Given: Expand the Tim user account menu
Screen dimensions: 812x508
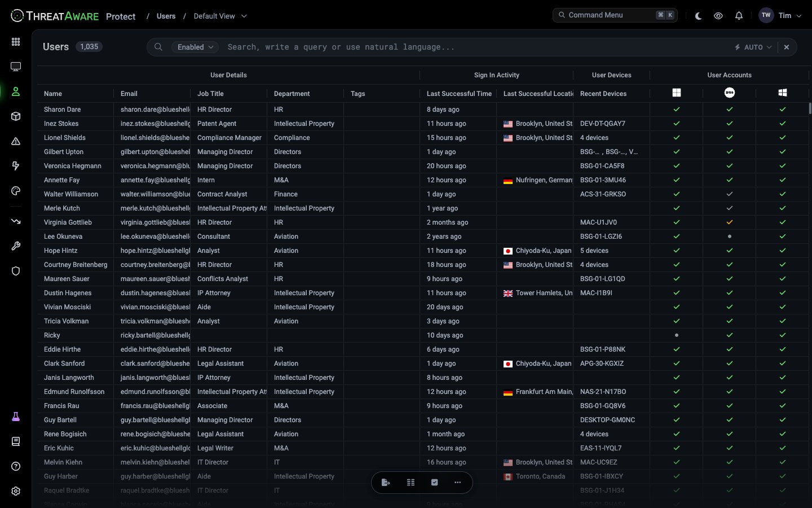Looking at the screenshot, I should [x=780, y=16].
